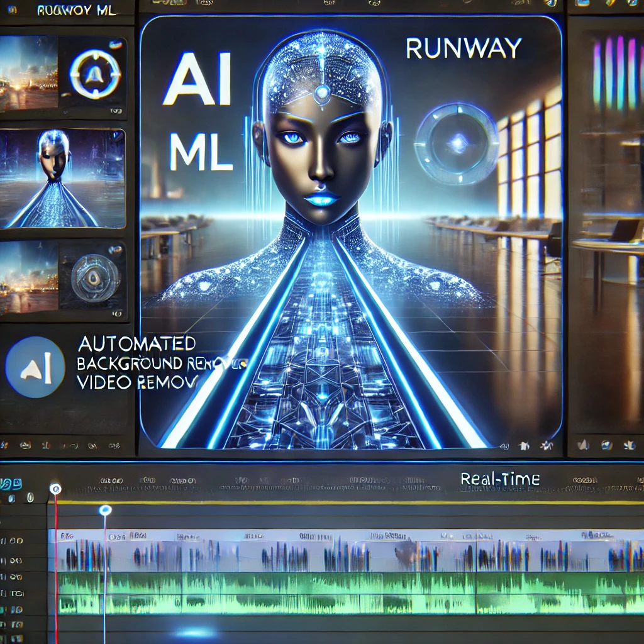Select the AI figure thumbnail in the media list
The height and width of the screenshot is (644, 644).
click(62, 178)
